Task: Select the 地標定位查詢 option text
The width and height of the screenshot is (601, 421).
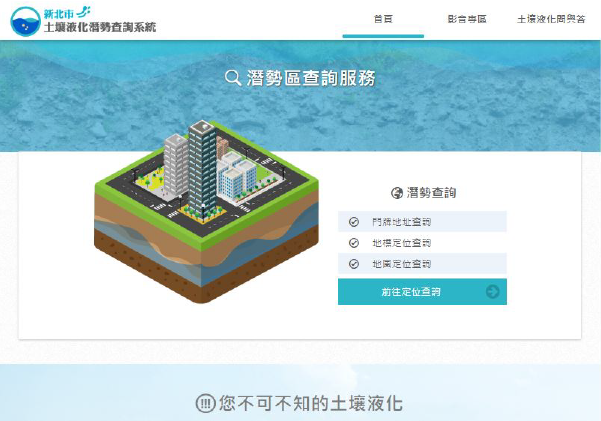Action: pos(402,243)
